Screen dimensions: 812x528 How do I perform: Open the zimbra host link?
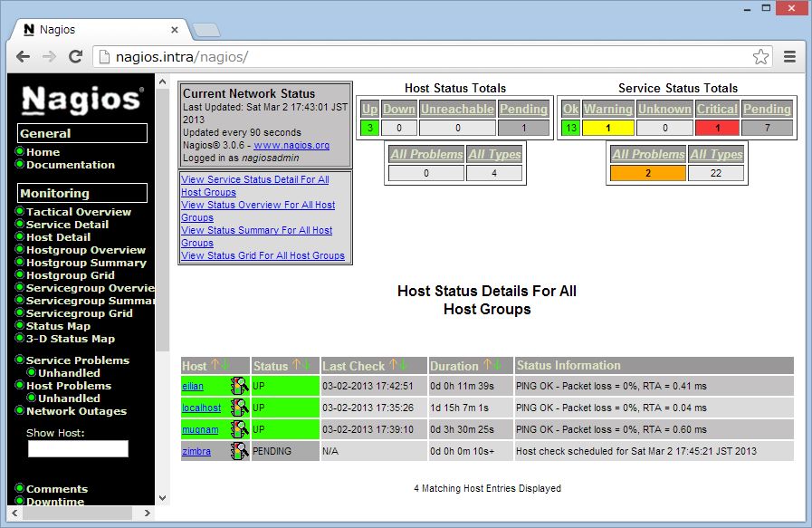(196, 451)
